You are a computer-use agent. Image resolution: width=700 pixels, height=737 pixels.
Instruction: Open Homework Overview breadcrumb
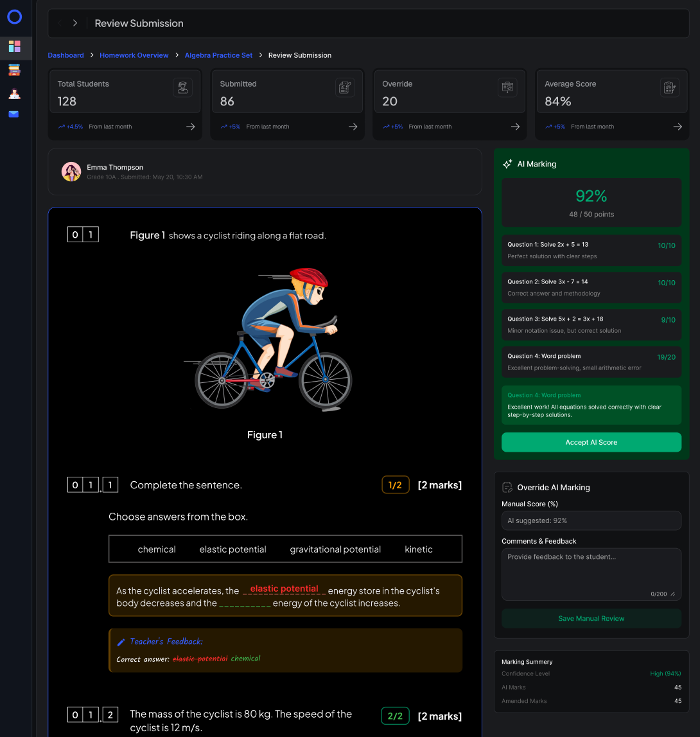click(x=134, y=55)
